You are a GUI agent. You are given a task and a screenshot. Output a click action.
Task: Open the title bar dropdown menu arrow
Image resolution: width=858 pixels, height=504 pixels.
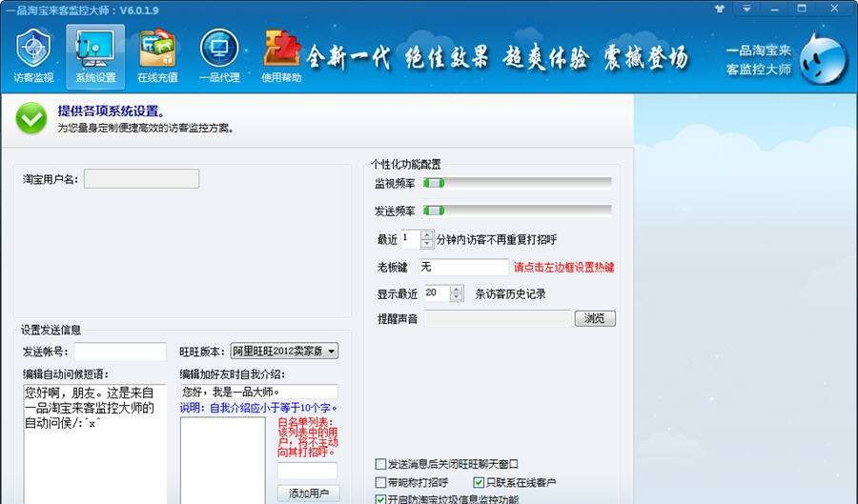click(746, 9)
